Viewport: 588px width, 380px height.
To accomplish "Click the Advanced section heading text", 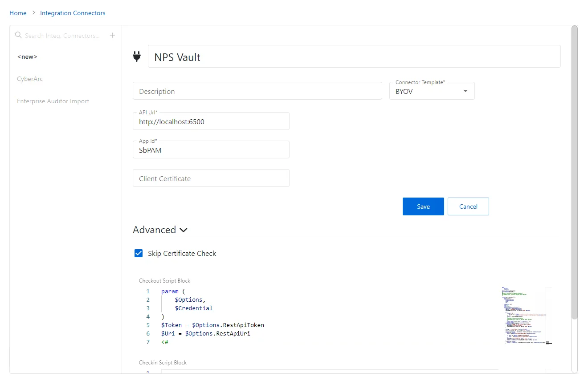I will pyautogui.click(x=154, y=230).
